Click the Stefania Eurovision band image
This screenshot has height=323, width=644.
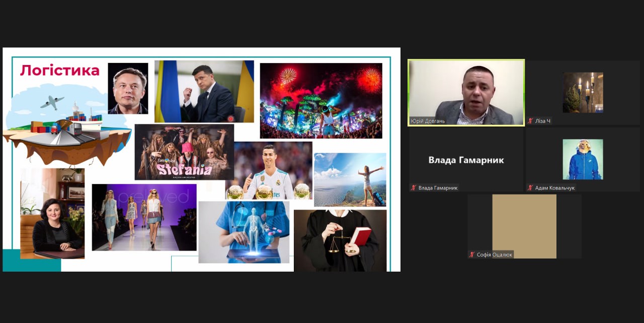184,152
